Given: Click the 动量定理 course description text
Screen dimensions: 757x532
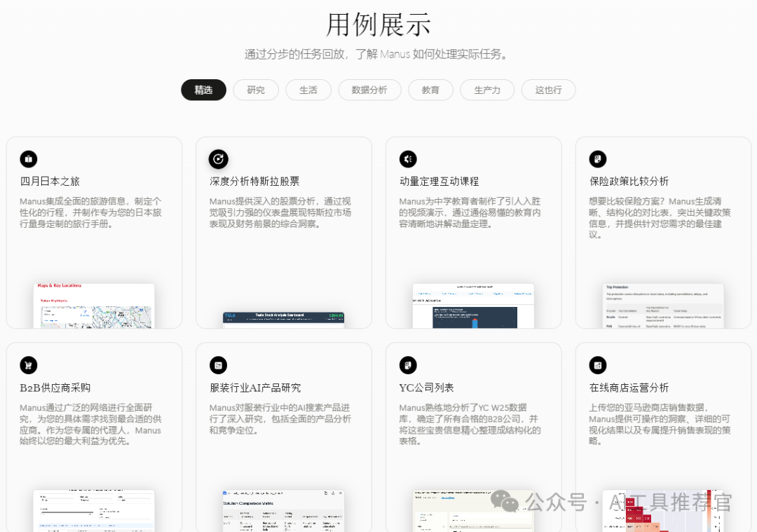Looking at the screenshot, I should pos(470,212).
